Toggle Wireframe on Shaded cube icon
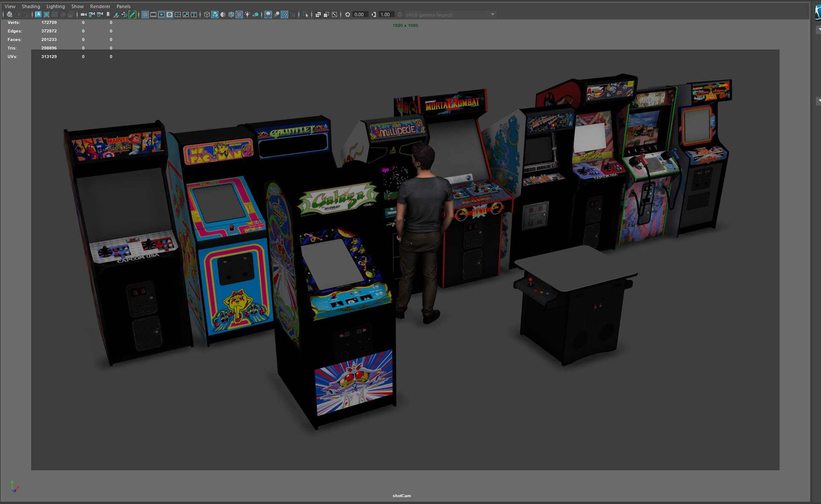Image resolution: width=821 pixels, height=504 pixels. pyautogui.click(x=231, y=15)
